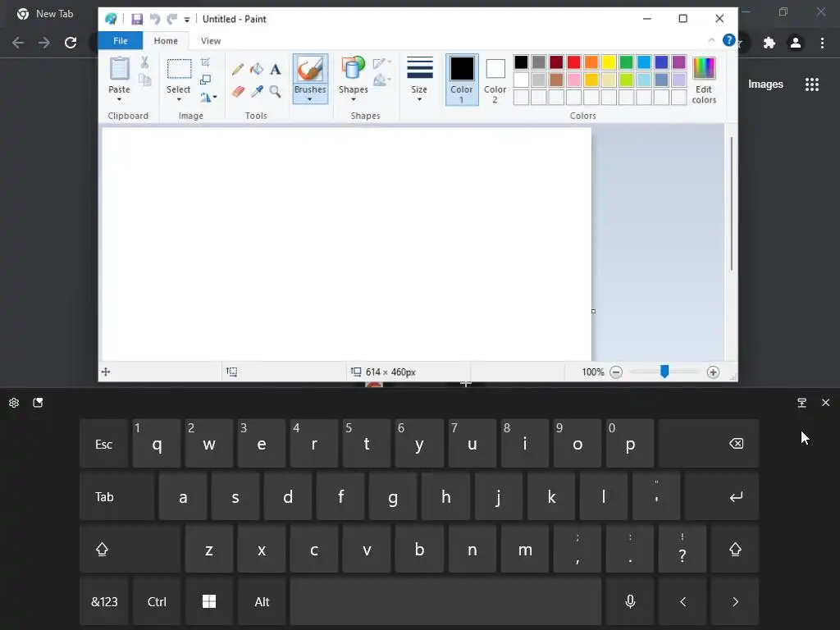
Task: Tap the Enter key on keyboard
Action: (x=722, y=496)
